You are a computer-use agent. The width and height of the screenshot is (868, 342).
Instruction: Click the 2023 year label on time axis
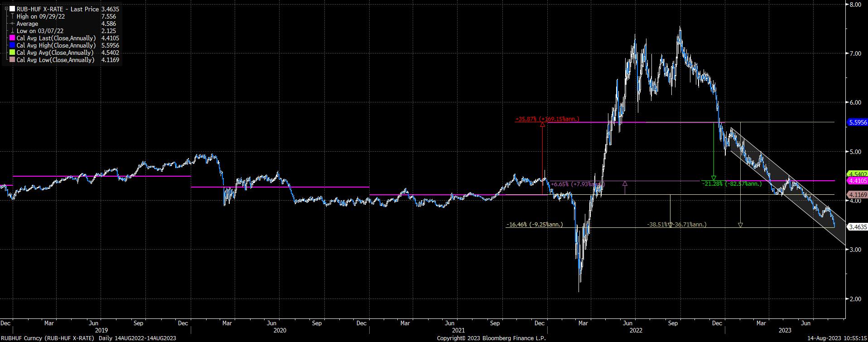(x=785, y=331)
